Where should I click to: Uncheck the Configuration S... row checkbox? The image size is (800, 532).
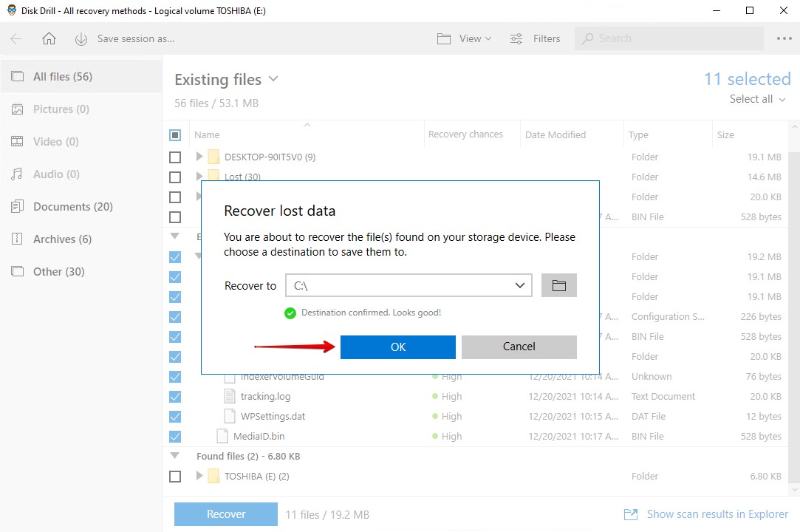175,317
